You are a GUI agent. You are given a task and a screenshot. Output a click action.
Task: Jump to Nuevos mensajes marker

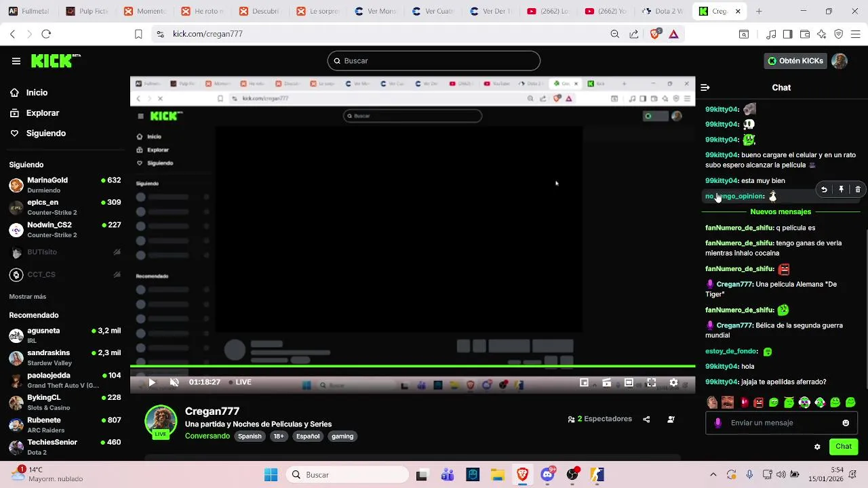(781, 212)
